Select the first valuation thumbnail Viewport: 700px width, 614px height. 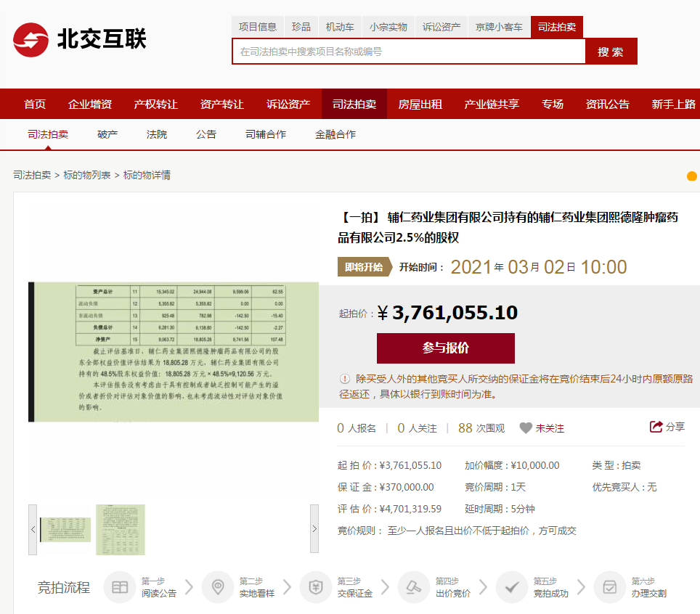point(65,530)
